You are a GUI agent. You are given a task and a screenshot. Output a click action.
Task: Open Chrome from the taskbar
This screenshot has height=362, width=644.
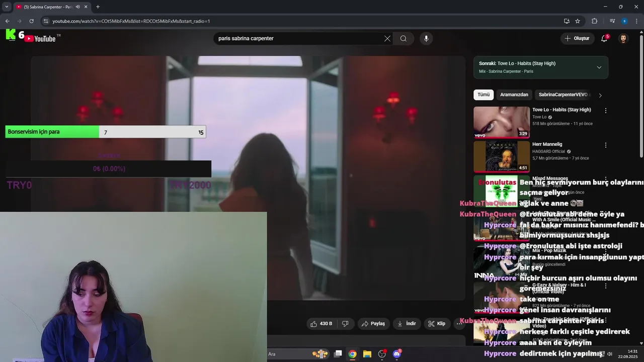point(352,354)
